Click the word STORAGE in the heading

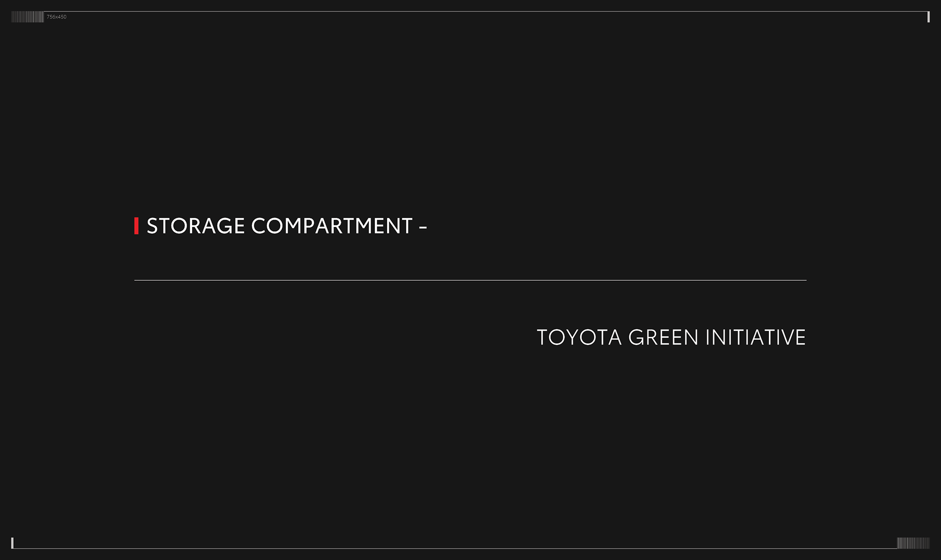coord(196,226)
